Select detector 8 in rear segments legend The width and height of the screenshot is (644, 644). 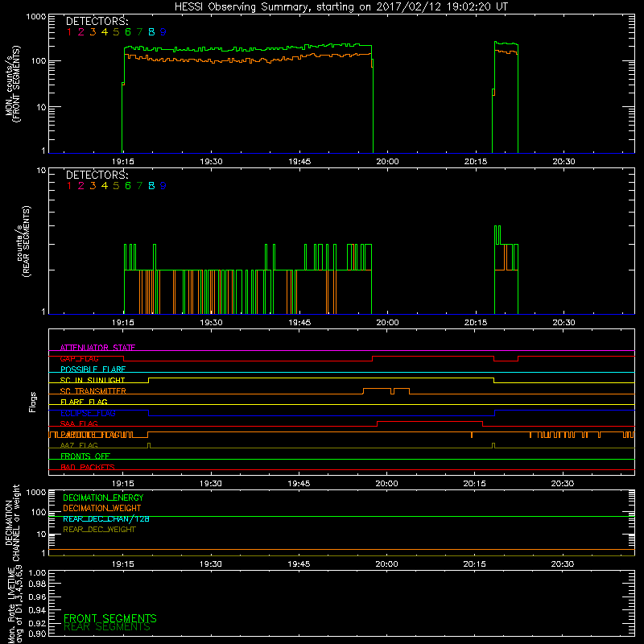[x=151, y=186]
